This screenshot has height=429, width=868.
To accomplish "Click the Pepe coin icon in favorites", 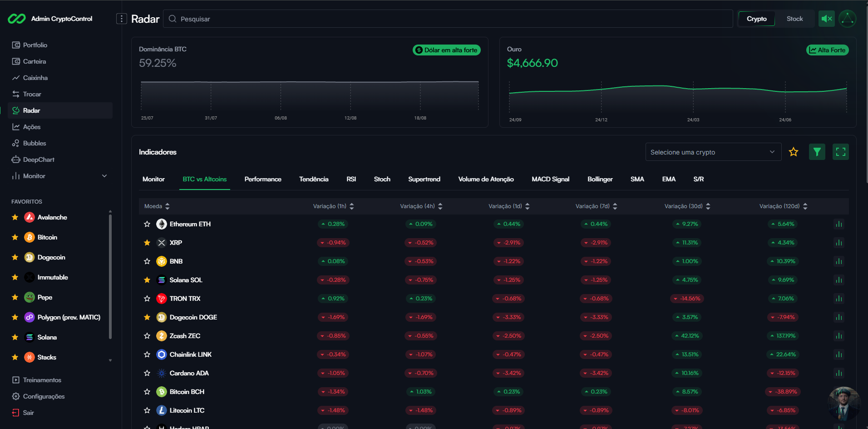I will coord(30,297).
